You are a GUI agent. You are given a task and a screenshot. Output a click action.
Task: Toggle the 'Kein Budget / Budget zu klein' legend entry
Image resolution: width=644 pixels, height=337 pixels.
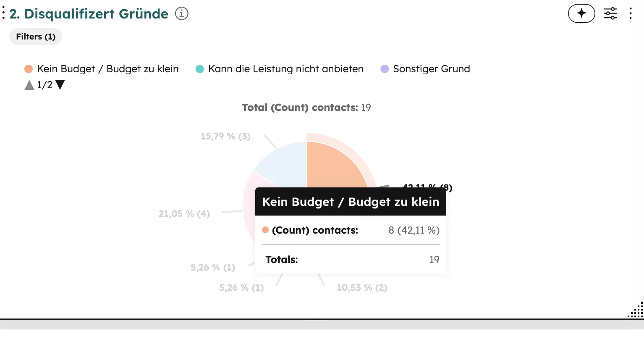[107, 68]
